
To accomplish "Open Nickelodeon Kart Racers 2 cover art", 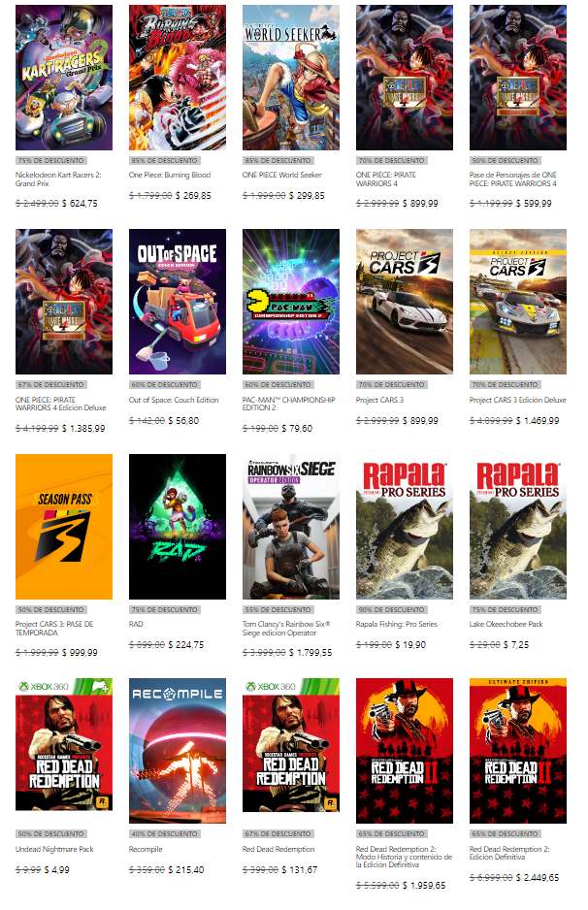I will tap(64, 78).
